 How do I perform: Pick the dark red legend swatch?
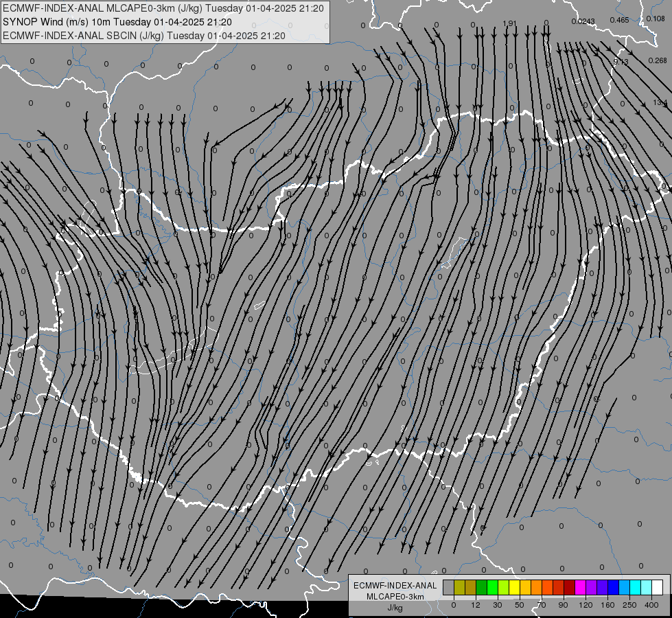(569, 587)
